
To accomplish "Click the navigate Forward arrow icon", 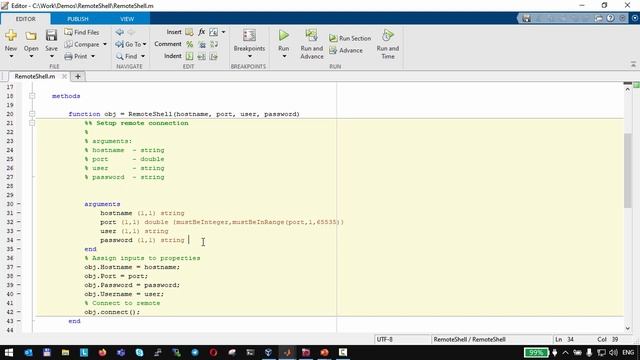I will 131,32.
